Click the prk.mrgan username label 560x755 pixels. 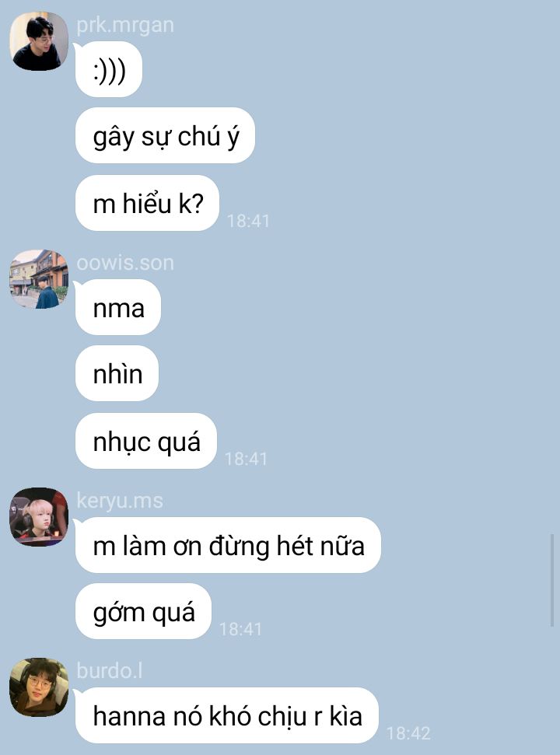125,25
